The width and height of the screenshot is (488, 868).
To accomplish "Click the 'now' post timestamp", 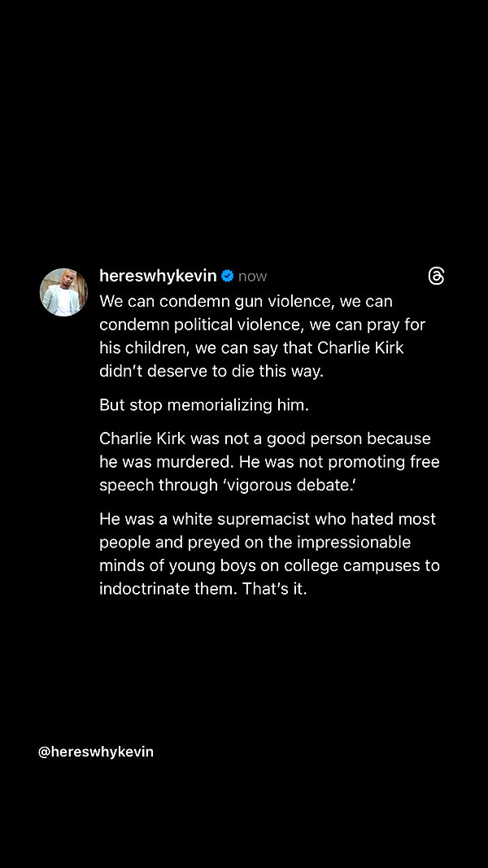I will (252, 277).
